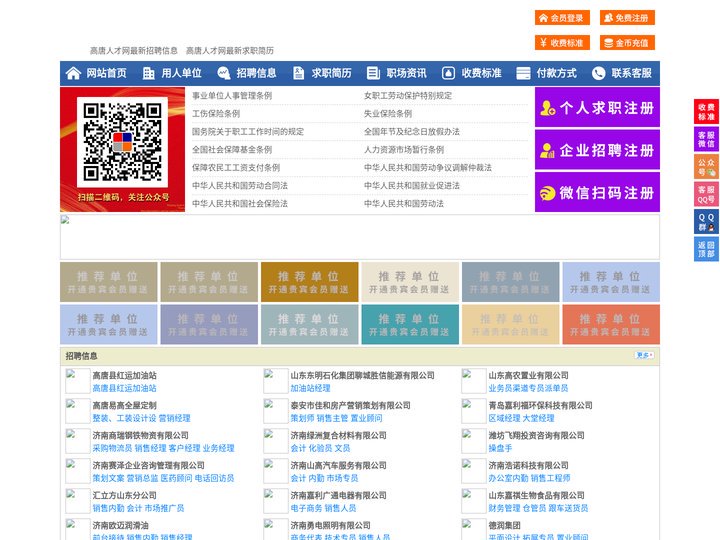Click the card icon beside 付款方式
Image resolution: width=720 pixels, height=540 pixels.
(523, 73)
